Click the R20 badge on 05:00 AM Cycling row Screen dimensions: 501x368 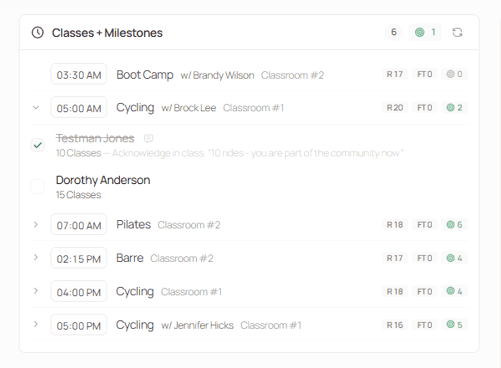point(395,108)
